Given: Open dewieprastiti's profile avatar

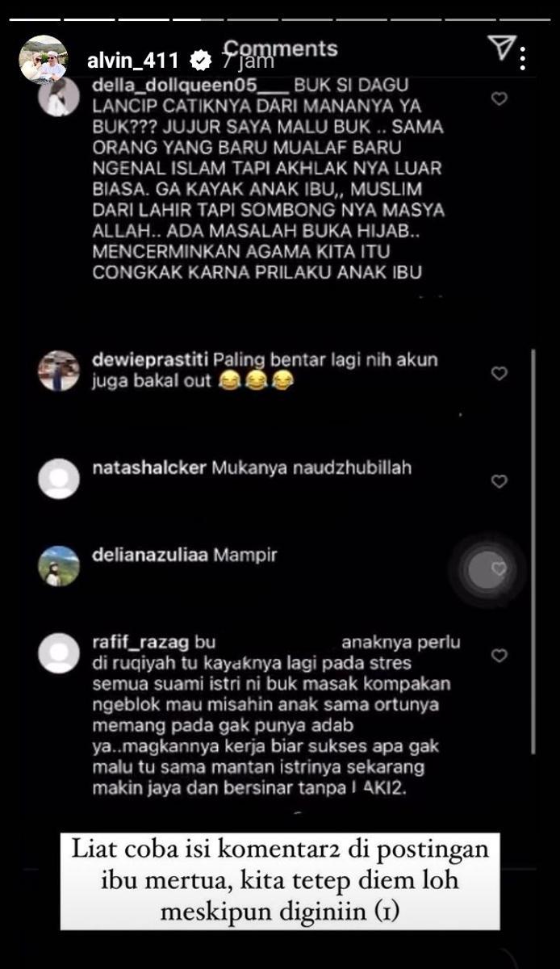Looking at the screenshot, I should pyautogui.click(x=59, y=371).
